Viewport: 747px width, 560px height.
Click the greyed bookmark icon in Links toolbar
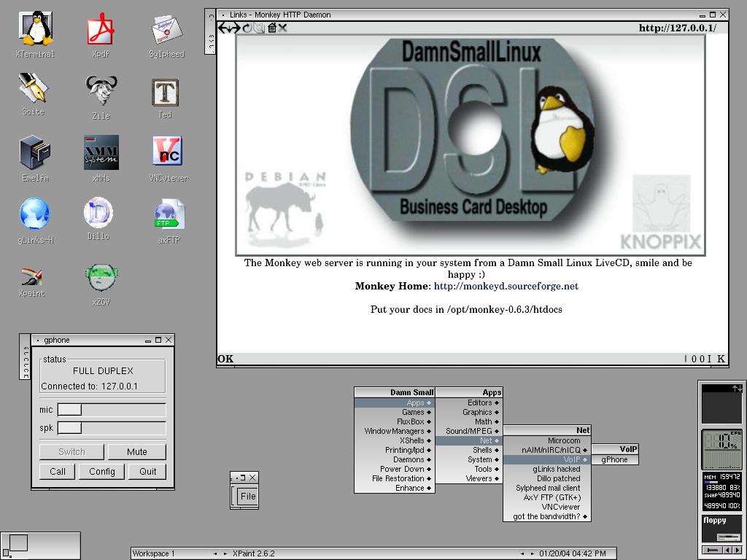click(x=259, y=28)
